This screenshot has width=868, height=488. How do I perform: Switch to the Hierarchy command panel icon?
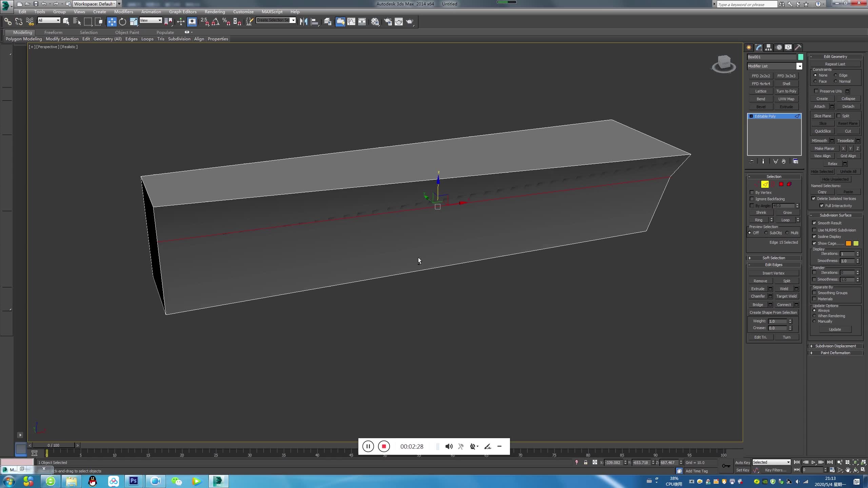pos(768,48)
